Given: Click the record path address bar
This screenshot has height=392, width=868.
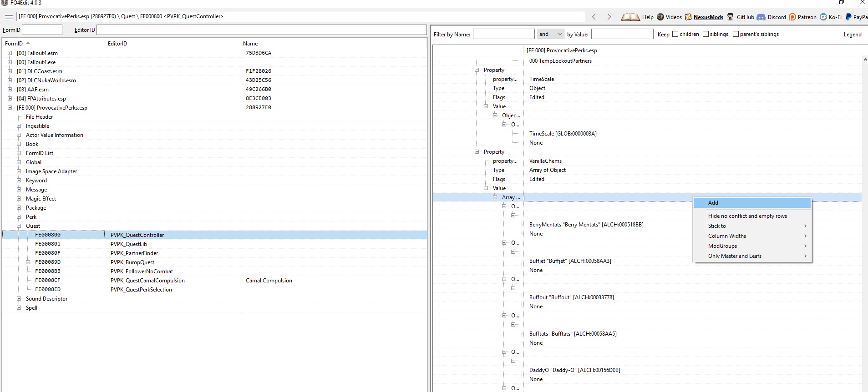Looking at the screenshot, I should point(300,17).
